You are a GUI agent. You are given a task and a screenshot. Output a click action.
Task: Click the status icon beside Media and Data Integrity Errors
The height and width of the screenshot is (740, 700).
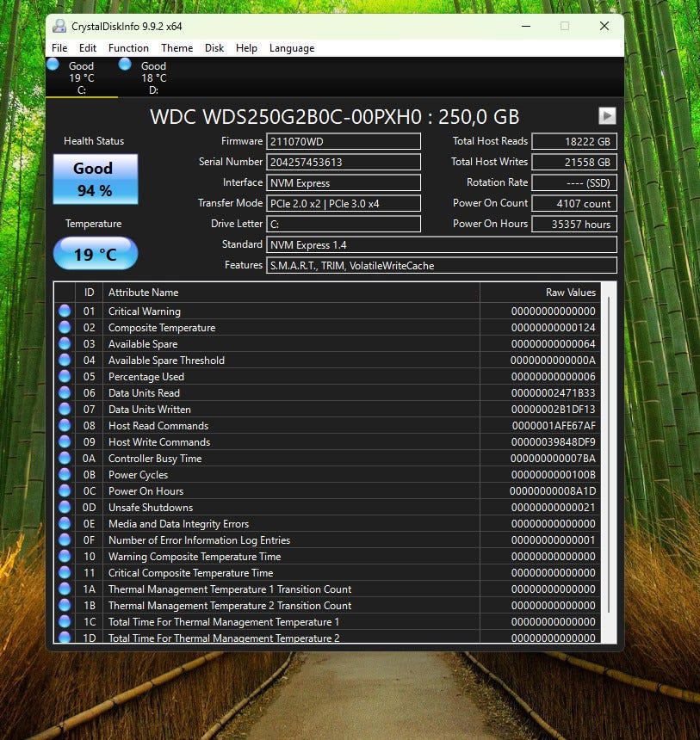click(x=65, y=523)
